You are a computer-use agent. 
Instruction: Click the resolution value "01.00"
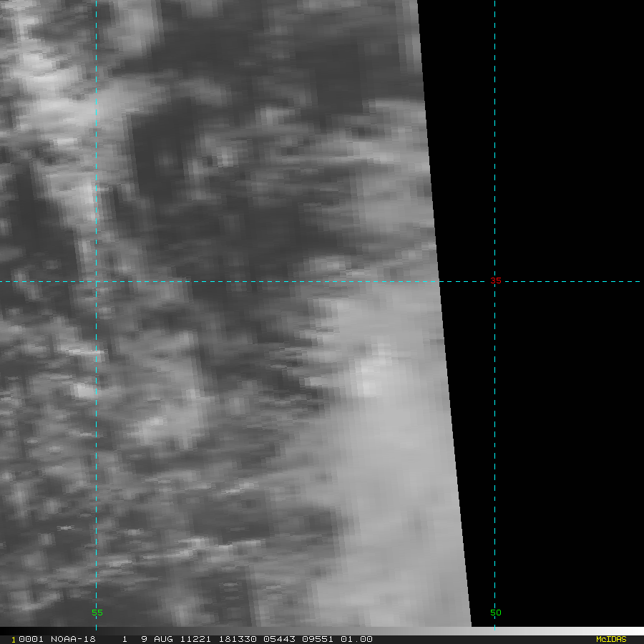coord(356,639)
